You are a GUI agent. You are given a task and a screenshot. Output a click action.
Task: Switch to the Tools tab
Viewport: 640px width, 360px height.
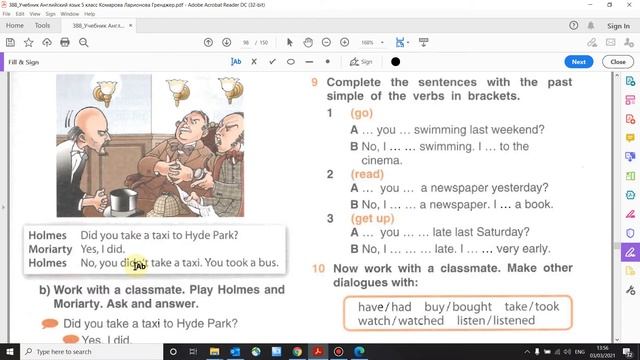pyautogui.click(x=42, y=25)
